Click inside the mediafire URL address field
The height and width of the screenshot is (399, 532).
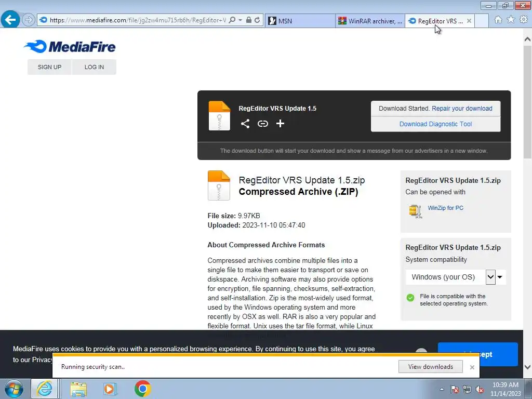[137, 20]
